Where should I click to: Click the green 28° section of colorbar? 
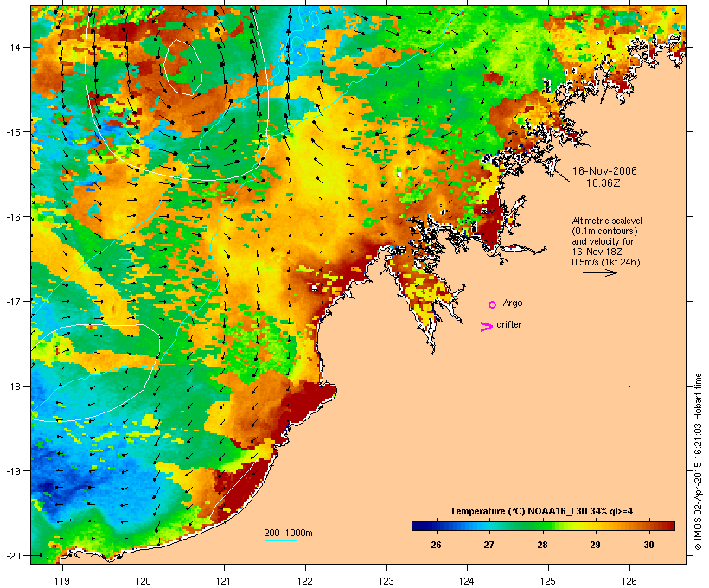pos(543,526)
